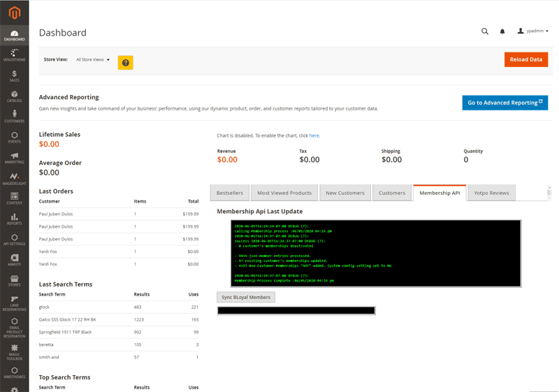Viewport: 559px width, 392px height.
Task: Select the Yotpo Reviews tab
Action: click(x=491, y=193)
